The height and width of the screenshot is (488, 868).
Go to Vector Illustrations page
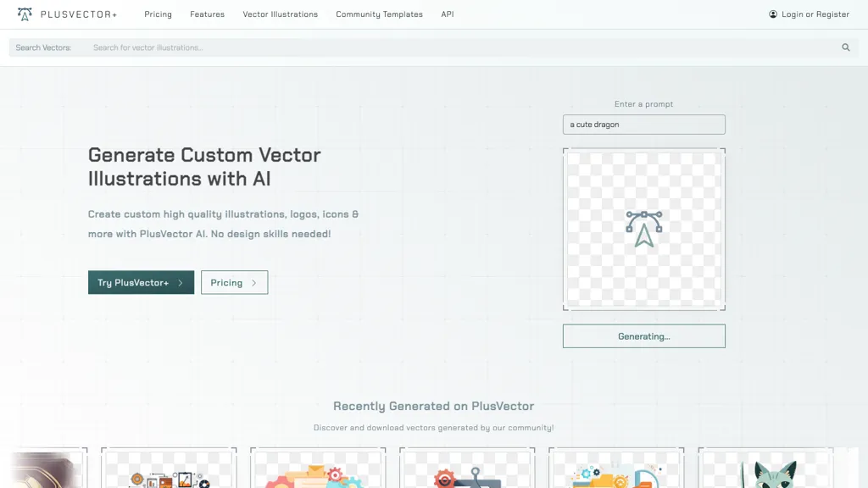pos(280,14)
